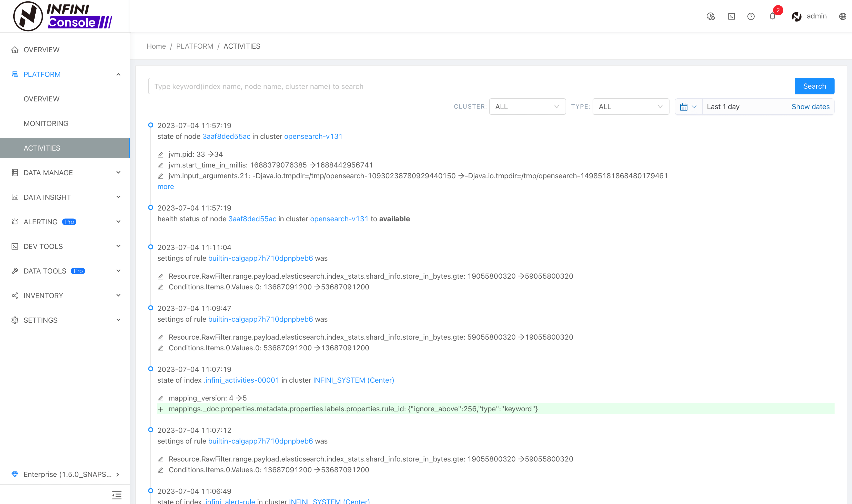Image resolution: width=852 pixels, height=504 pixels.
Task: Click the Last 1 day time range
Action: (723, 107)
